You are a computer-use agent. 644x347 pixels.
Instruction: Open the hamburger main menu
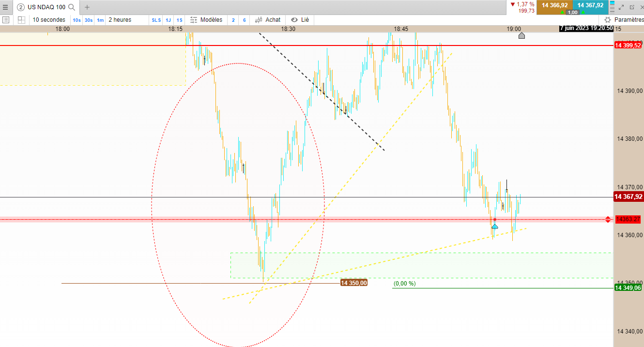click(5, 7)
